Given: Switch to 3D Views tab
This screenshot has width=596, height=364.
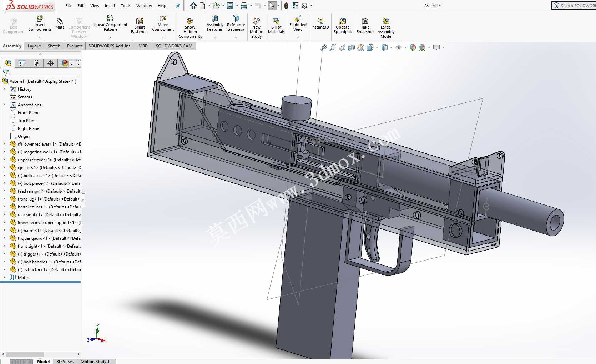Looking at the screenshot, I should pos(65,361).
